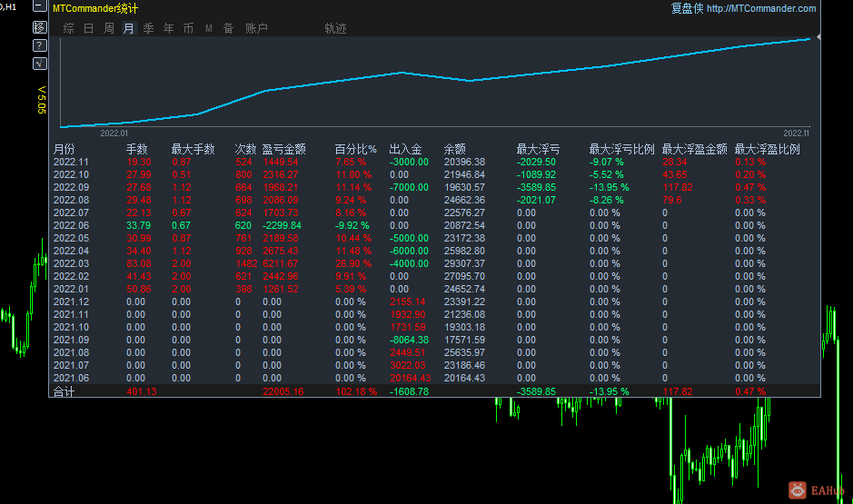
Task: Select the 2022.10 month row label
Action: (71, 174)
